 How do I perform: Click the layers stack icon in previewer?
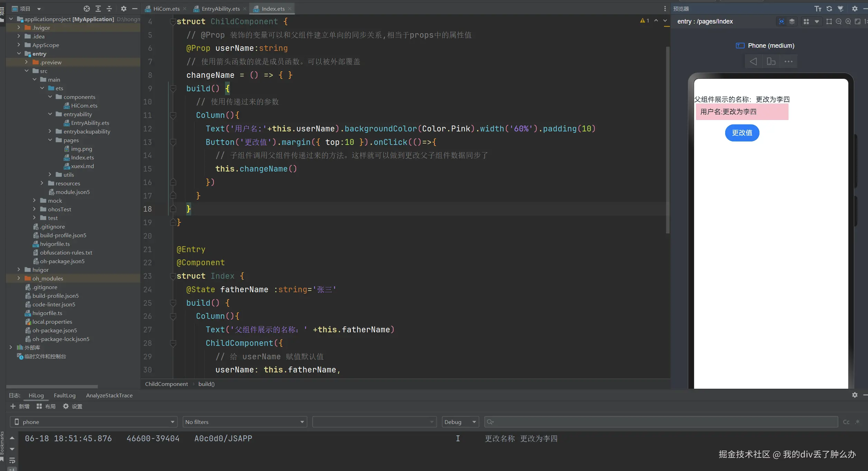coord(792,21)
